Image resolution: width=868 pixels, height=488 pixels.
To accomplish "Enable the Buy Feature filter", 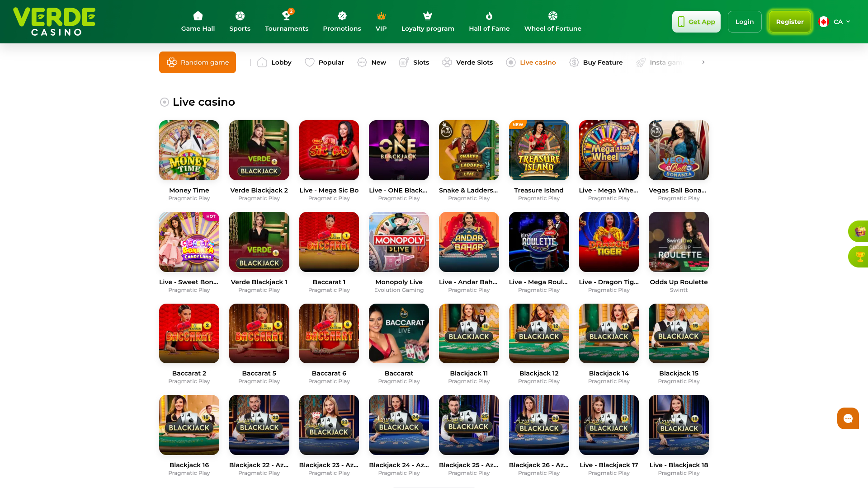I will point(596,62).
